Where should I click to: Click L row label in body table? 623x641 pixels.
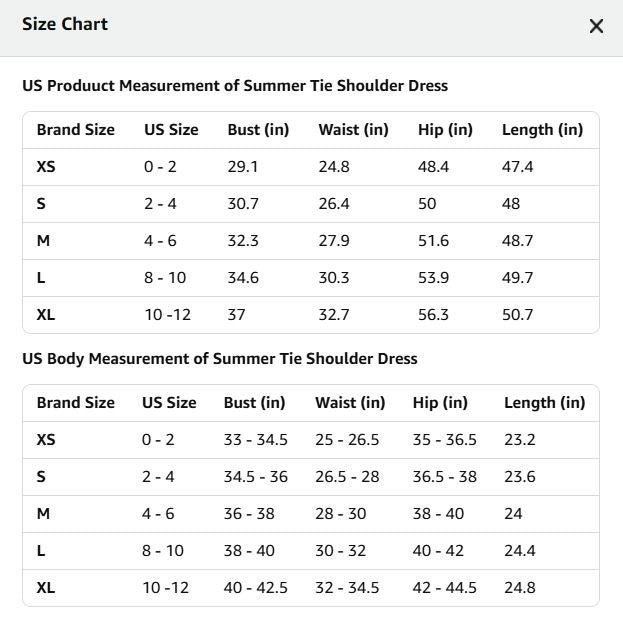coord(41,551)
